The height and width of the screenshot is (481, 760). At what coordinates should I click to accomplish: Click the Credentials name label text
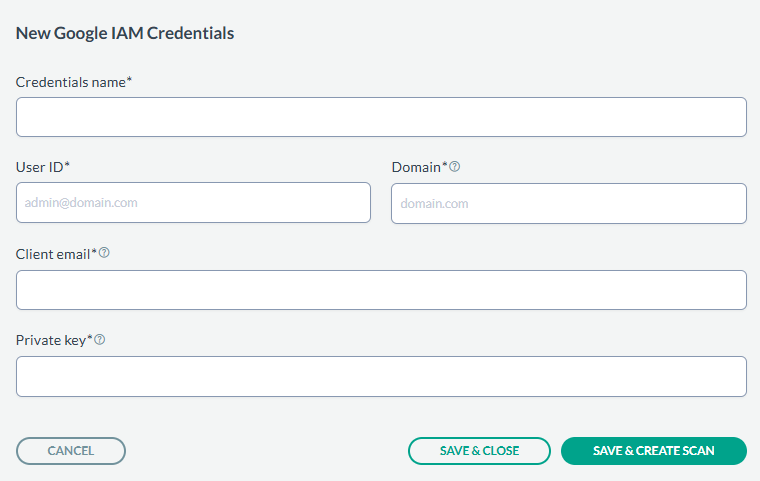tap(71, 82)
